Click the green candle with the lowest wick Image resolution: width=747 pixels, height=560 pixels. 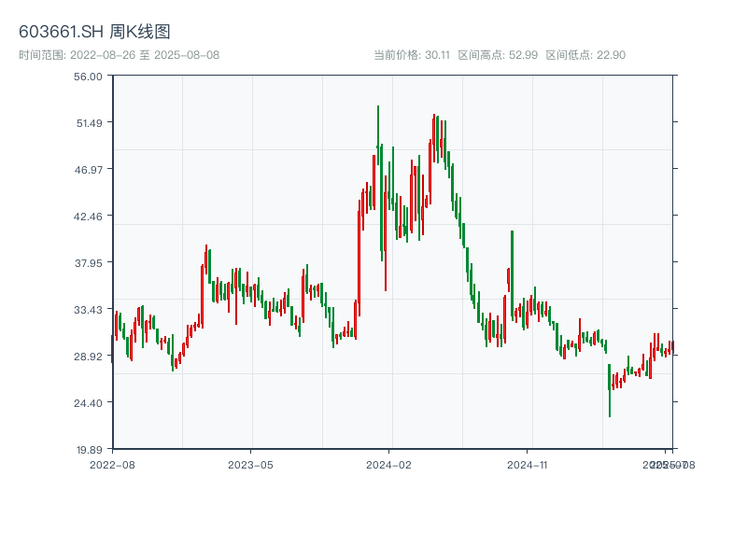(x=610, y=383)
